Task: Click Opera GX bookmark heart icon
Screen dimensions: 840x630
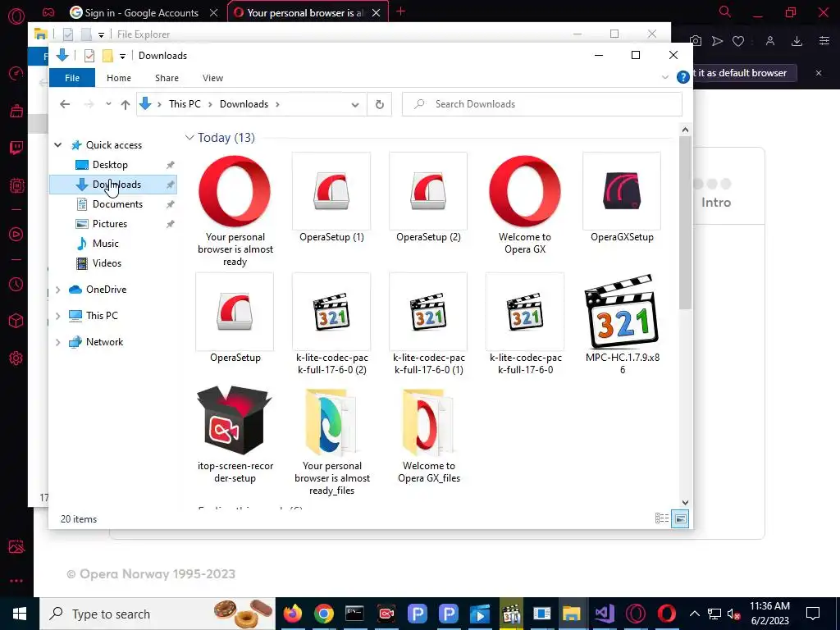Action: coord(738,41)
